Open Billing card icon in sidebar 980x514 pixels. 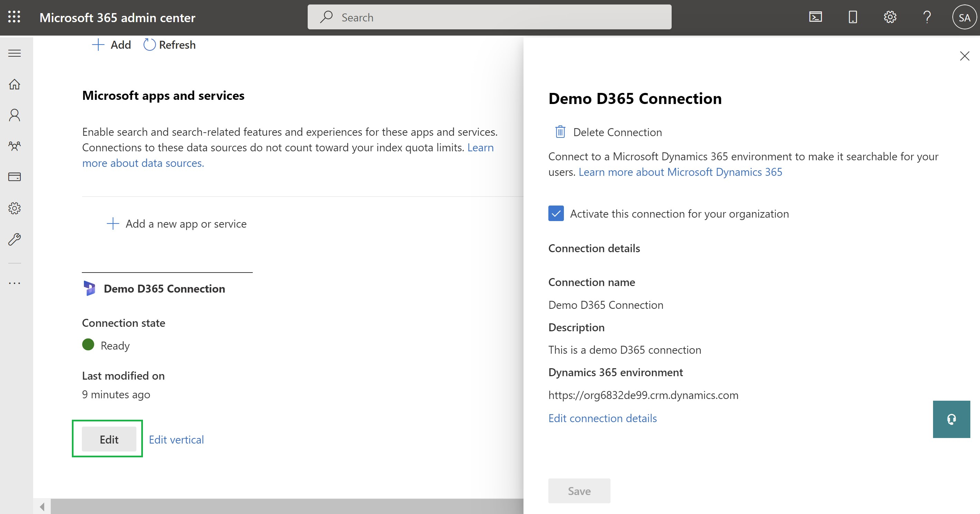[15, 177]
